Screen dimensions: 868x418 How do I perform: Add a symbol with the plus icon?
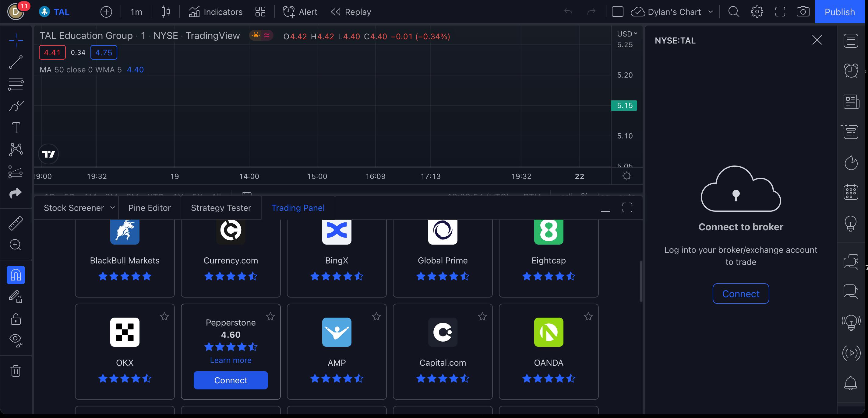click(x=106, y=12)
